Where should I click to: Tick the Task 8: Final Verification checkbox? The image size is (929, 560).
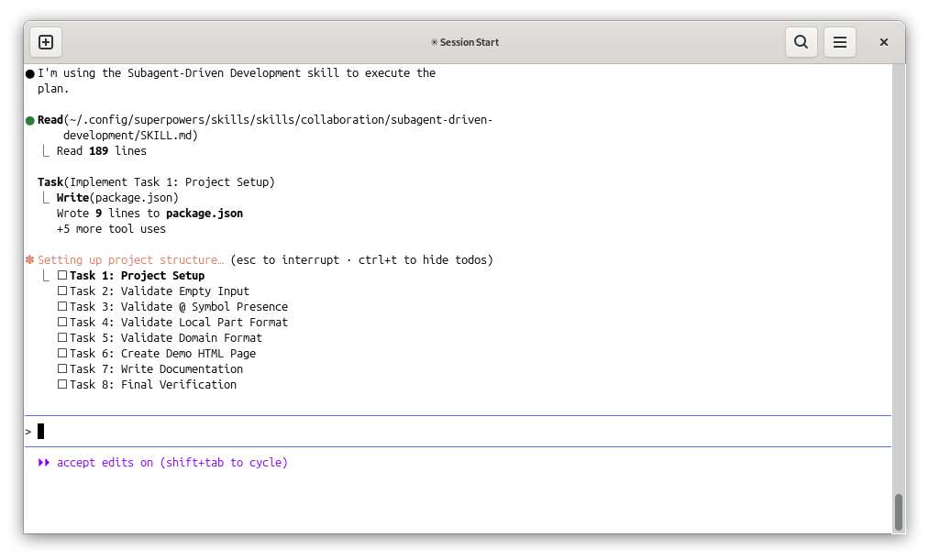[x=62, y=385]
